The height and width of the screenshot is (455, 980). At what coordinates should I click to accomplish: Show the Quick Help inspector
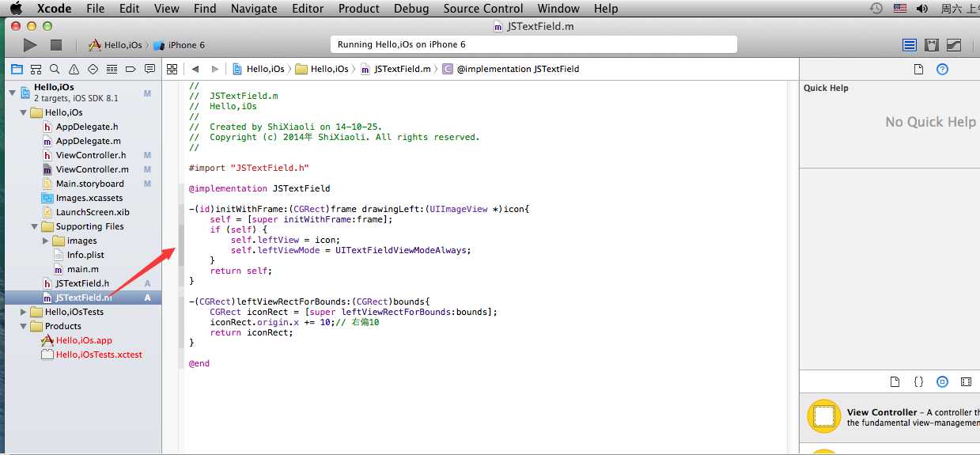coord(942,69)
